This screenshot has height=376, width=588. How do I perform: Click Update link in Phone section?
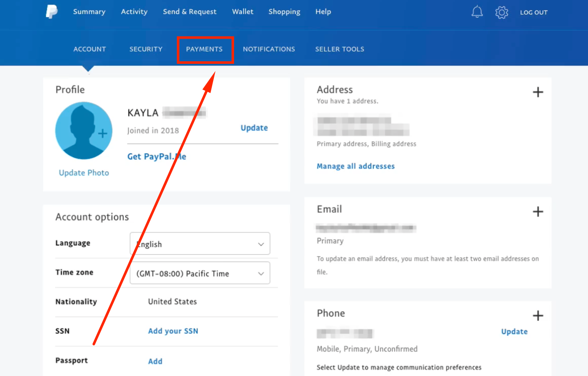[x=515, y=332]
